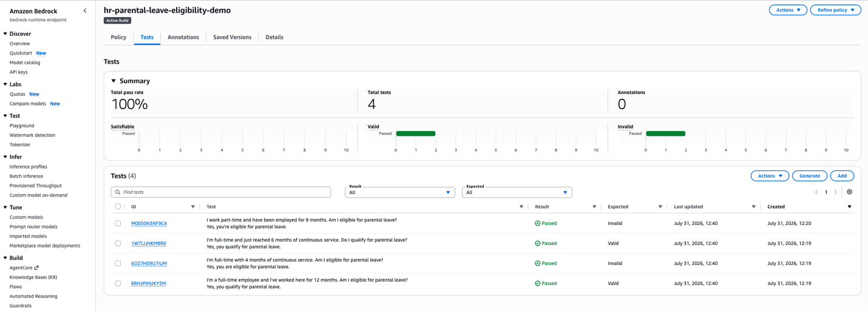868x313 pixels.
Task: Collapse the Tune sidebar section
Action: (x=5, y=207)
